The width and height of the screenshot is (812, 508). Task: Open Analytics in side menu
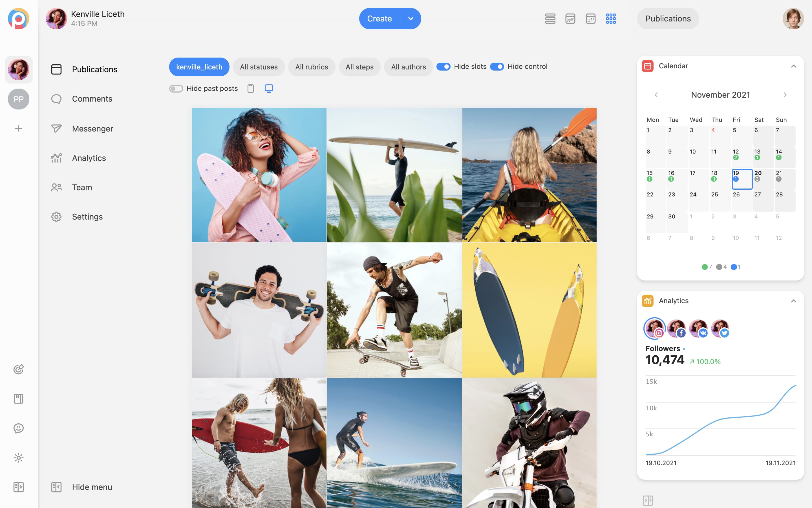(x=78, y=158)
